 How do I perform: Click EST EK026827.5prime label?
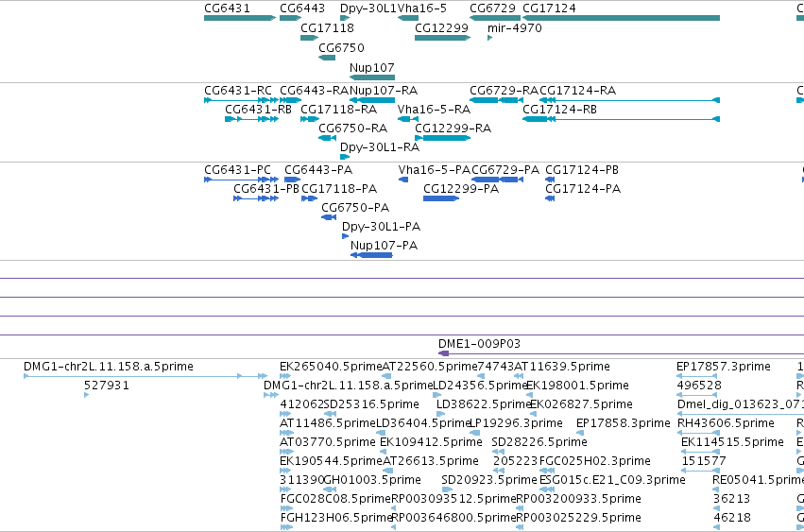point(581,404)
